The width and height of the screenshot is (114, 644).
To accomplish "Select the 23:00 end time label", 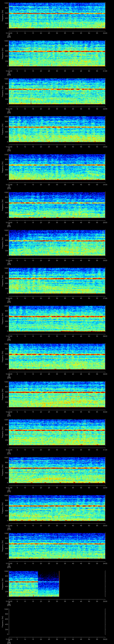I will pos(105,147).
